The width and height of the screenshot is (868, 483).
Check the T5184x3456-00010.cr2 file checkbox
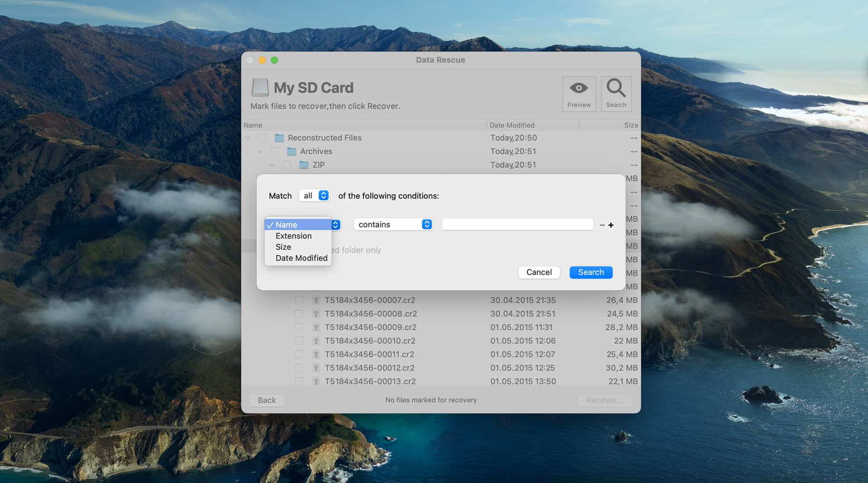point(299,341)
